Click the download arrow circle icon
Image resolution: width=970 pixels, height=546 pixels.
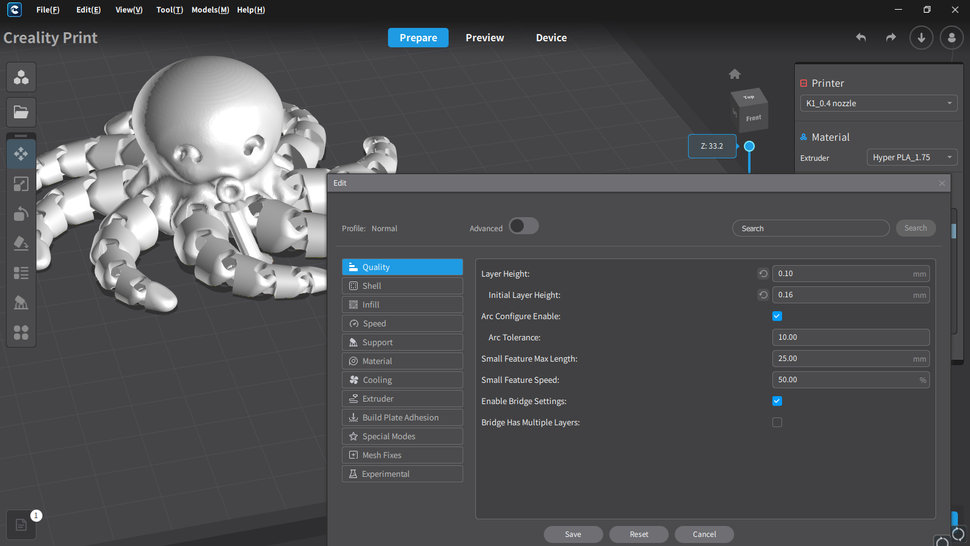click(x=921, y=38)
